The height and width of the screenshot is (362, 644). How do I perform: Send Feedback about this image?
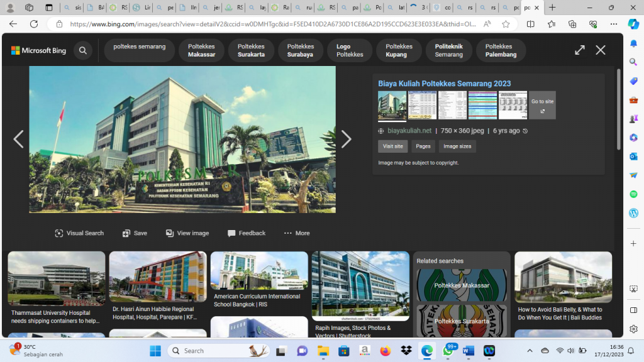point(247,233)
